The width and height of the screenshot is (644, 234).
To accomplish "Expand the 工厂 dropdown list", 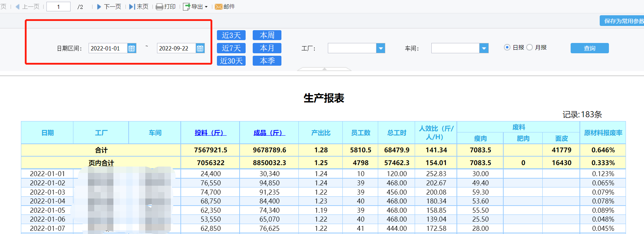I will click(381, 48).
